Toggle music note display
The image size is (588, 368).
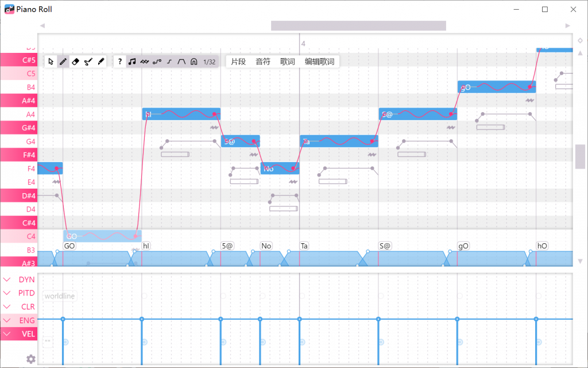pyautogui.click(x=132, y=62)
